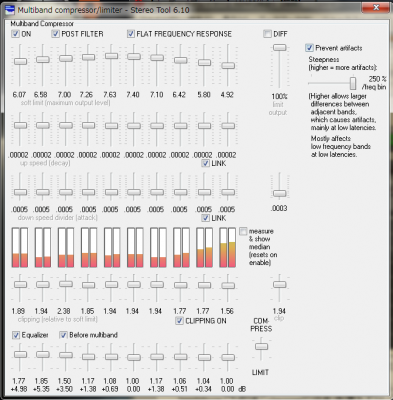This screenshot has width=393, height=400.
Task: Click the last band's orange level meter
Action: (228, 248)
